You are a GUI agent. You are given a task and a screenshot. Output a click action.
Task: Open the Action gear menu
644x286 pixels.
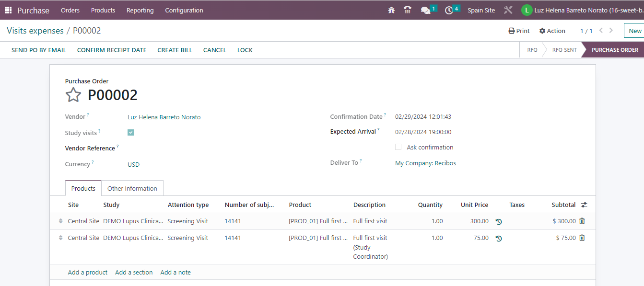tap(552, 31)
